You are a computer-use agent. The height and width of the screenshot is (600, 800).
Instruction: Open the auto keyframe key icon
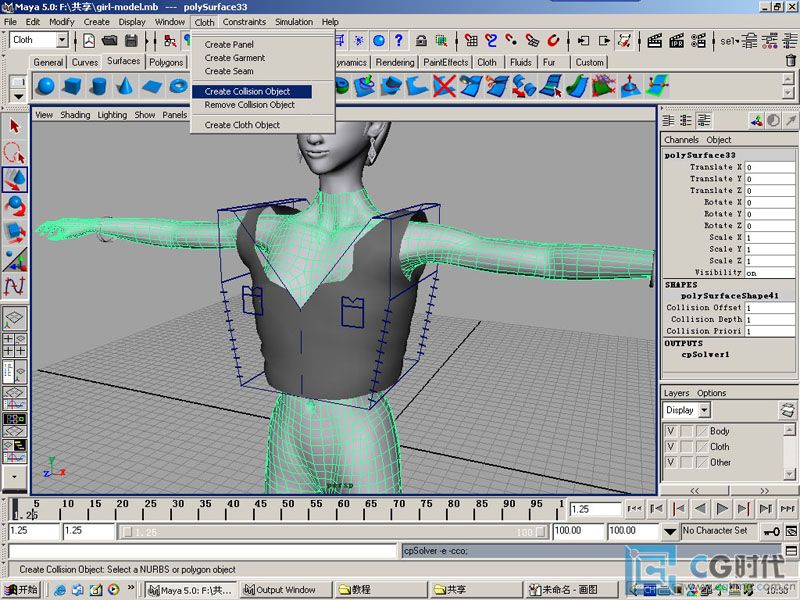pyautogui.click(x=771, y=532)
